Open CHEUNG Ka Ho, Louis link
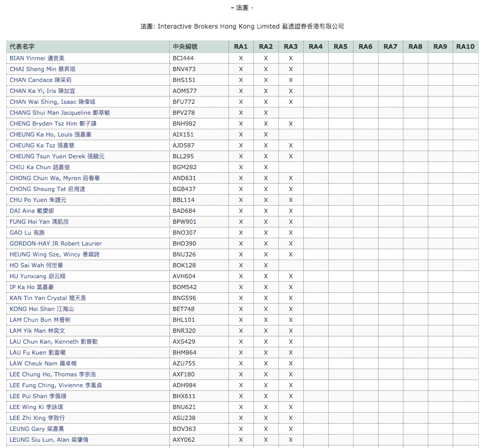The height and width of the screenshot is (448, 487). pos(51,134)
